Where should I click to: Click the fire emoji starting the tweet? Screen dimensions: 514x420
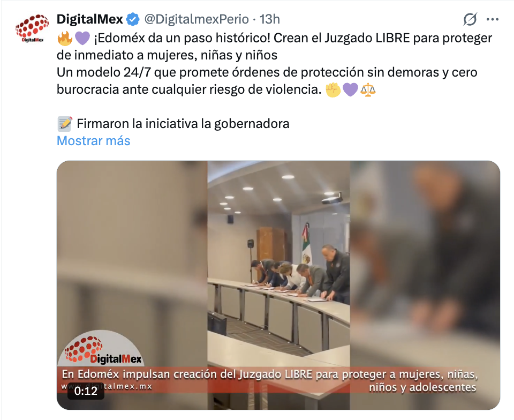click(65, 39)
